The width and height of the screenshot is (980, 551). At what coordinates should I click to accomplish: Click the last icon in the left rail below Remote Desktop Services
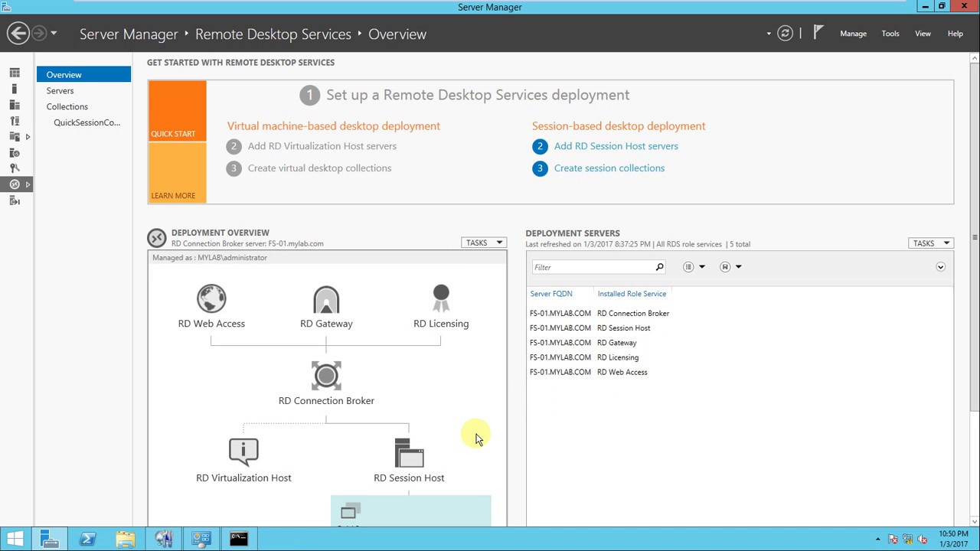coord(15,201)
